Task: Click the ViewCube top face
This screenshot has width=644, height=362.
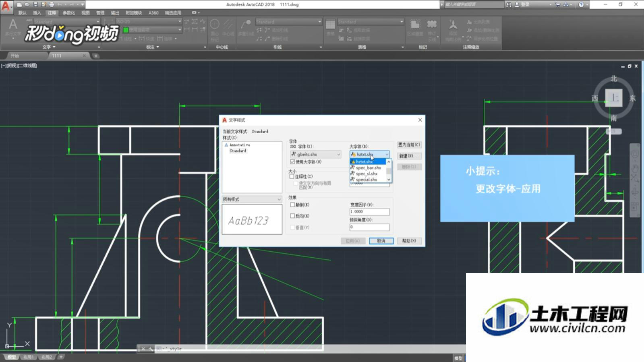Action: point(614,98)
